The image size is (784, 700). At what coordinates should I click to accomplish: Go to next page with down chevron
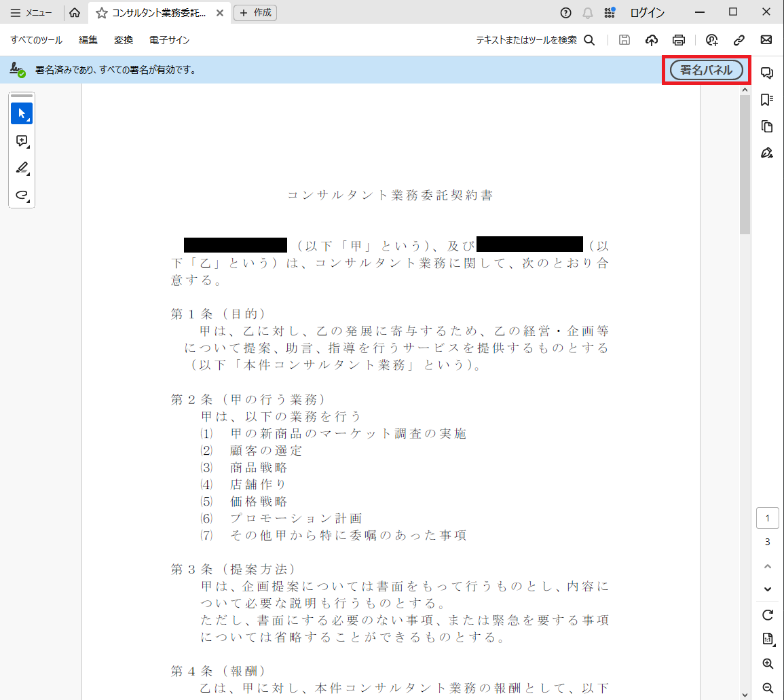coord(768,589)
